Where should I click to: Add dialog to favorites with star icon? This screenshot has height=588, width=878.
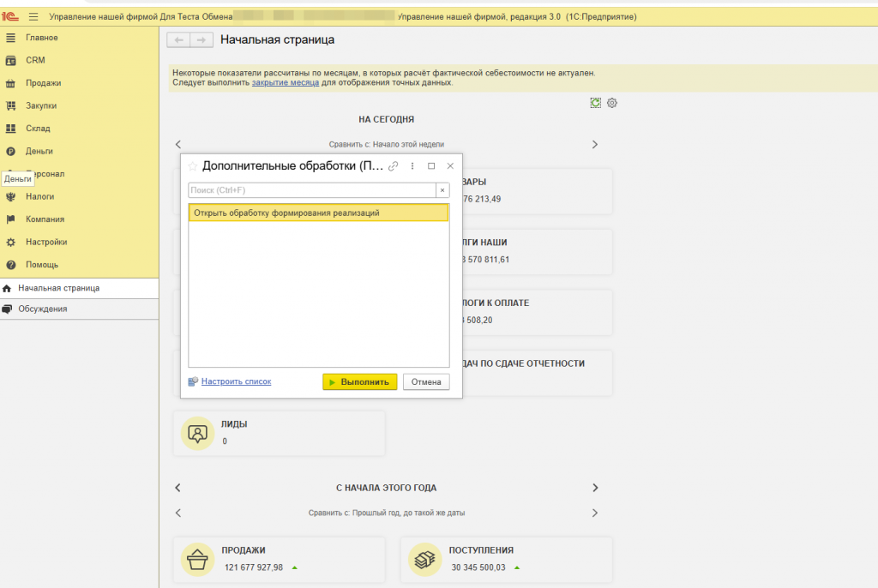[x=193, y=166]
